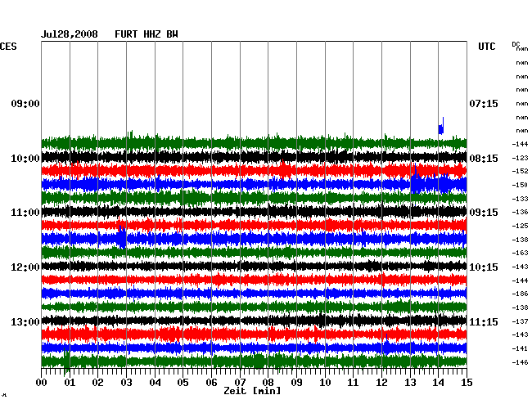Select the DC value -123

pos(520,158)
